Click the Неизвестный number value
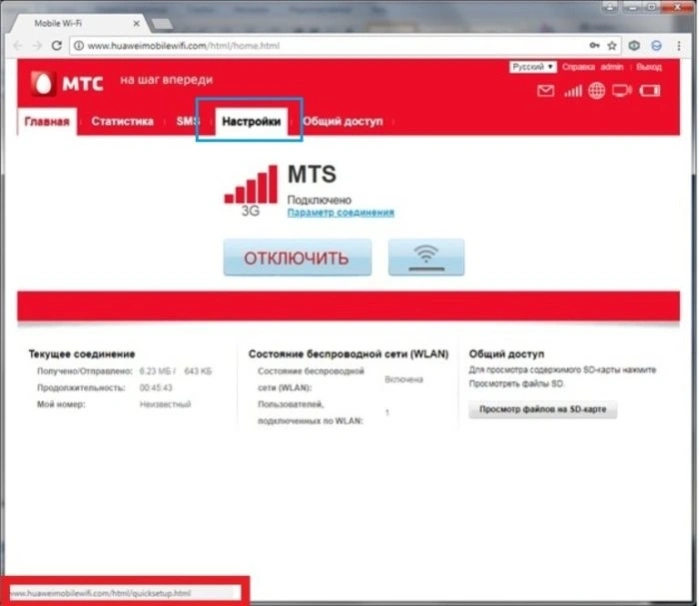 click(165, 404)
